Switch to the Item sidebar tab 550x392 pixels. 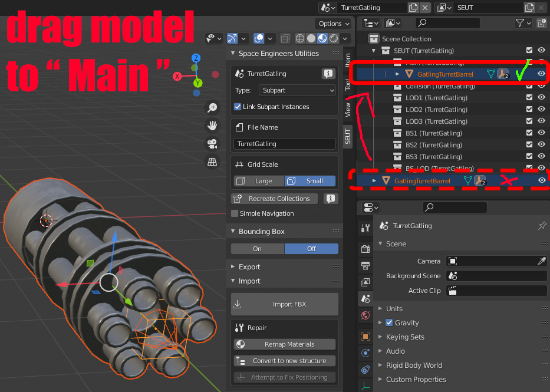(348, 60)
